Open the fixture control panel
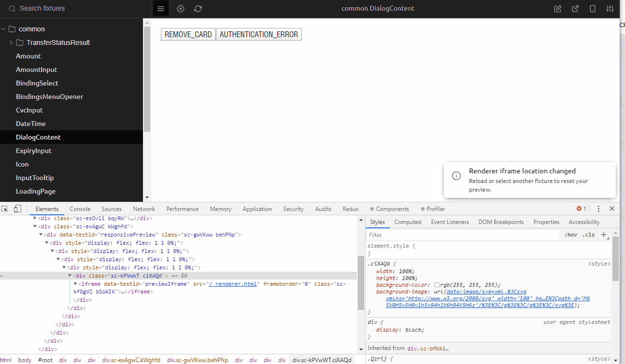The image size is (625, 364). [610, 9]
